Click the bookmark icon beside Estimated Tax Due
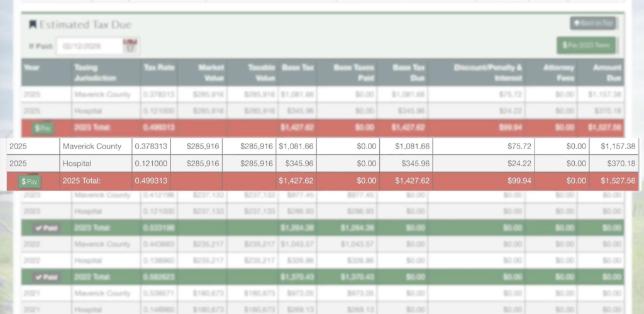This screenshot has height=314, width=644. click(33, 25)
